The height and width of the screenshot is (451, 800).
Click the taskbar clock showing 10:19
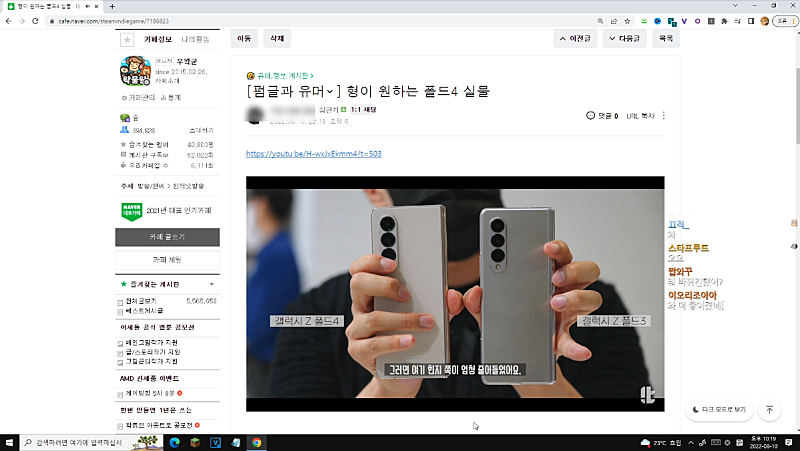click(x=764, y=442)
